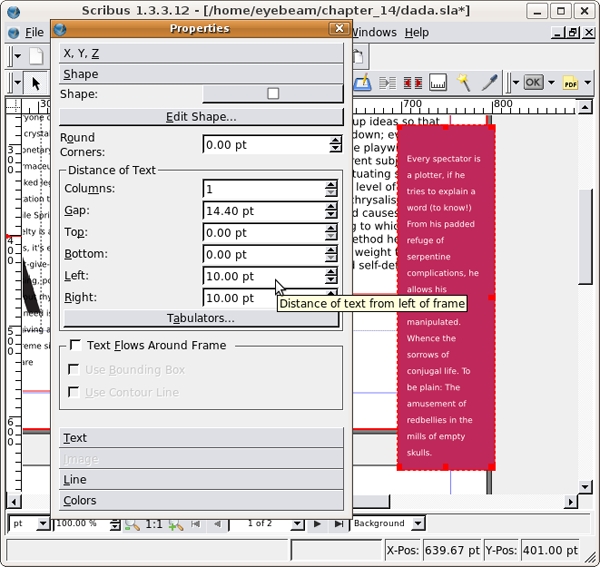Screen dimensions: 600x567
Task: Click the Edit Shape button
Action: tap(201, 117)
